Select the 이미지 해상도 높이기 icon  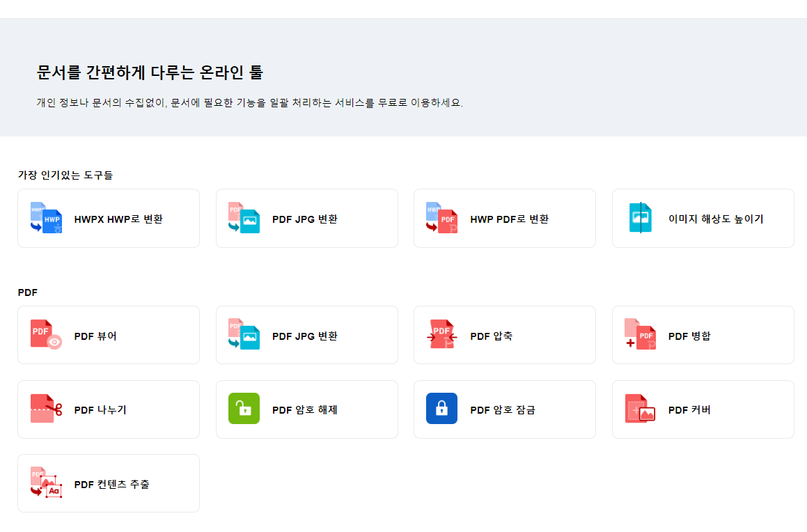tap(638, 217)
